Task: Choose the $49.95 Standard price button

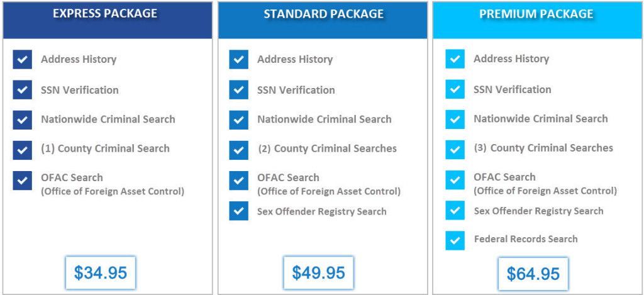Action: (x=318, y=273)
